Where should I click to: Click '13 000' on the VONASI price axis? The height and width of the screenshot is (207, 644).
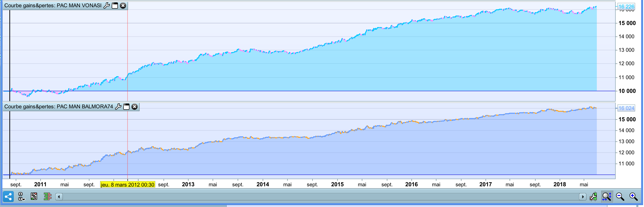pyautogui.click(x=626, y=50)
